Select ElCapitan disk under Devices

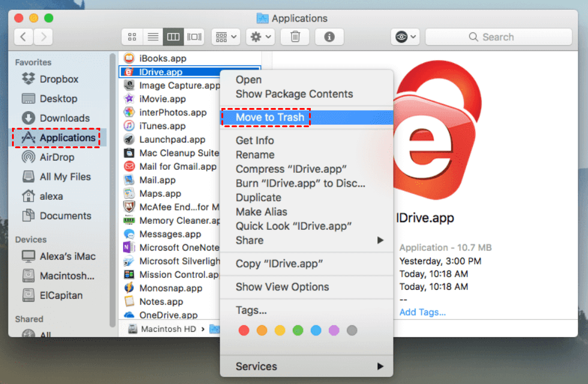pyautogui.click(x=61, y=295)
